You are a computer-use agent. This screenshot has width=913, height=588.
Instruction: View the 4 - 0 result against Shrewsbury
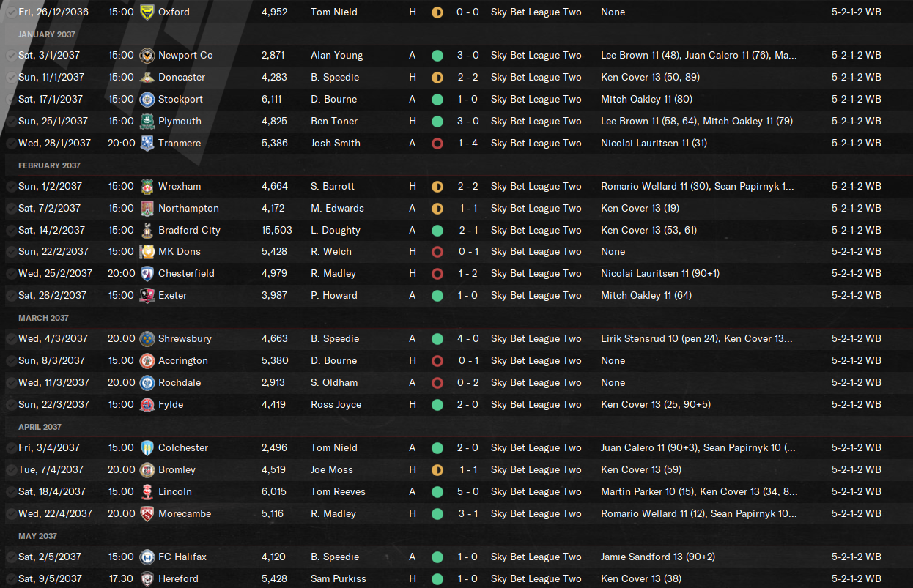(x=468, y=339)
